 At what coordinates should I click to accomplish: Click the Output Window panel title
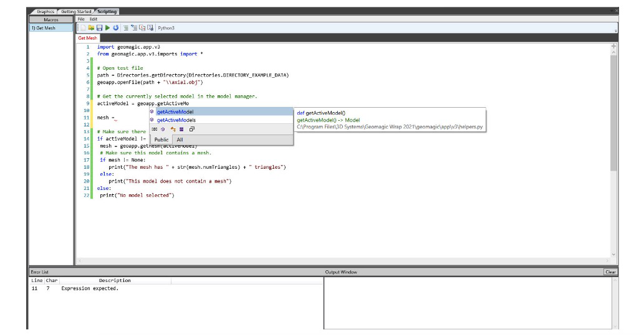click(341, 272)
